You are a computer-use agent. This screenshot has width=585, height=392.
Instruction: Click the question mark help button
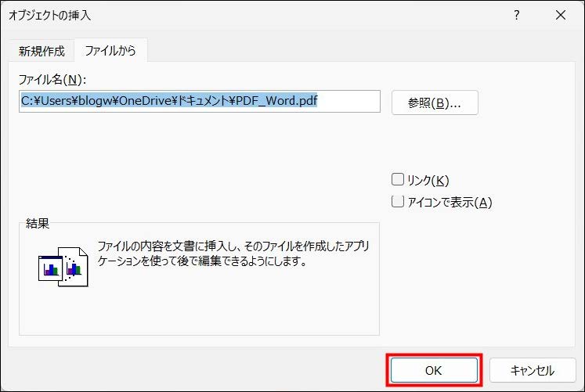click(x=516, y=16)
